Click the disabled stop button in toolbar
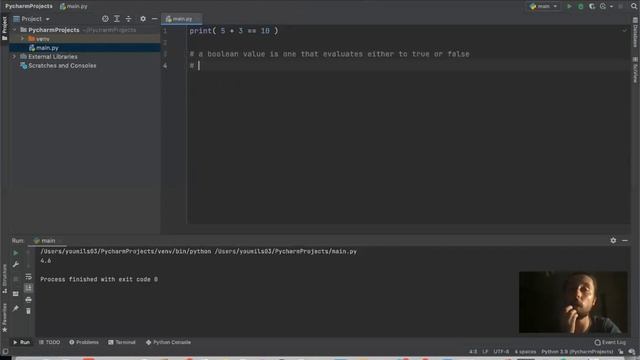Viewport: 640px width, 360px height. pos(621,6)
